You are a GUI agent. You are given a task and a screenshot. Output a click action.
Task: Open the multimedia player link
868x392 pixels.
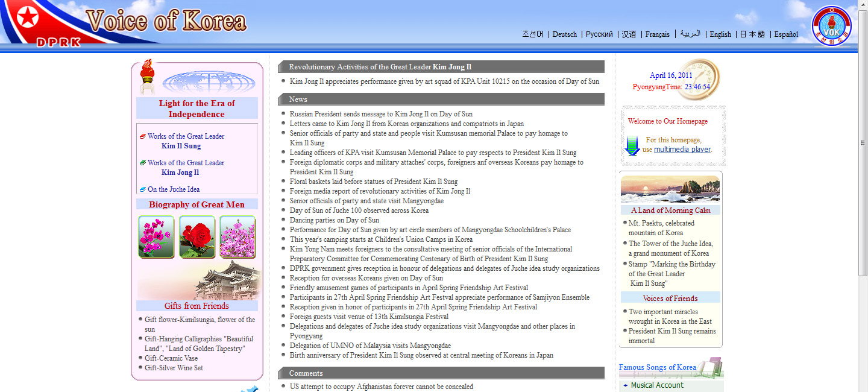click(x=682, y=150)
